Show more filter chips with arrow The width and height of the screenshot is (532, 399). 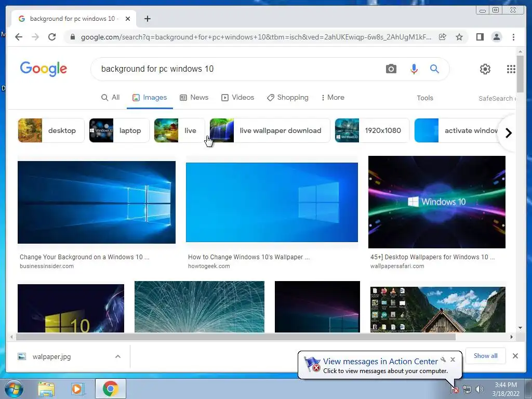coord(508,133)
